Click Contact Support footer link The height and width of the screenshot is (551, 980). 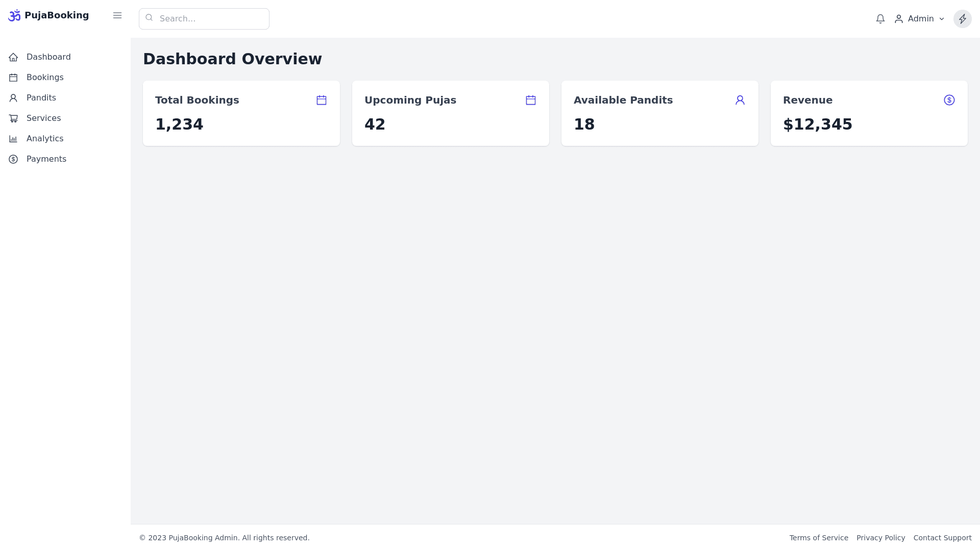tap(942, 538)
